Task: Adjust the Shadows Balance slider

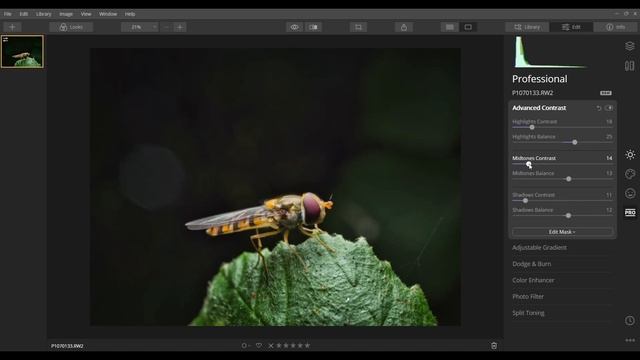Action: pyautogui.click(x=568, y=216)
